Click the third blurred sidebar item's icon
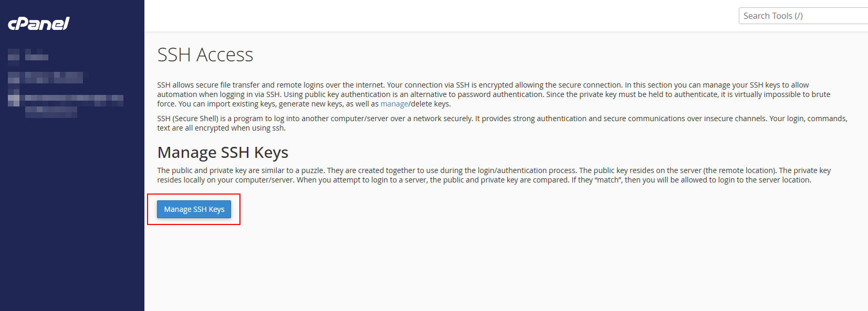This screenshot has width=868, height=311. pyautogui.click(x=14, y=98)
